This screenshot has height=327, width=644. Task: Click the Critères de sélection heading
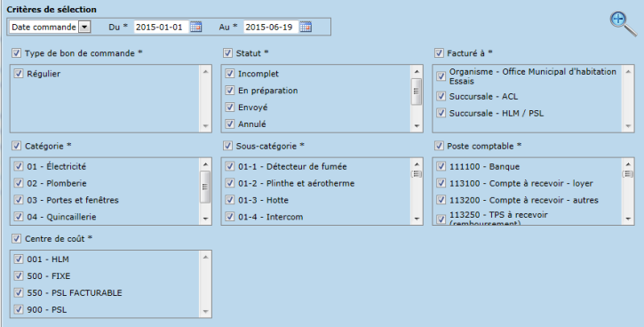pos(52,9)
